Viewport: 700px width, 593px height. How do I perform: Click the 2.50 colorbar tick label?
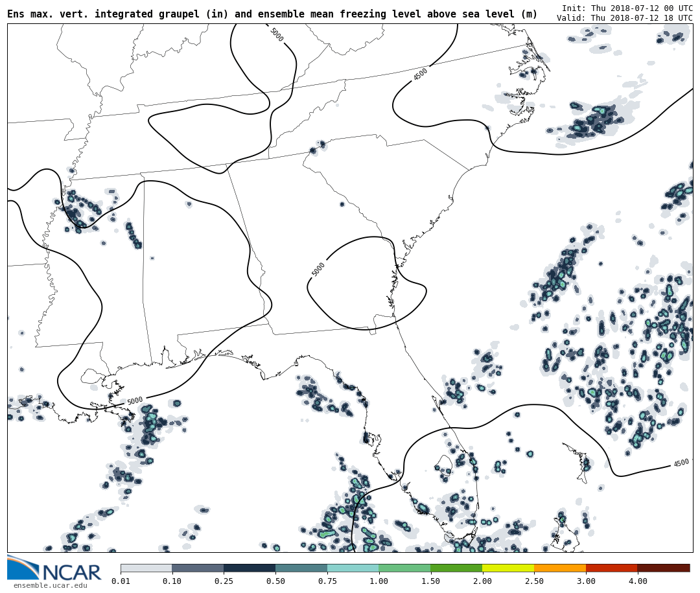pyautogui.click(x=534, y=581)
